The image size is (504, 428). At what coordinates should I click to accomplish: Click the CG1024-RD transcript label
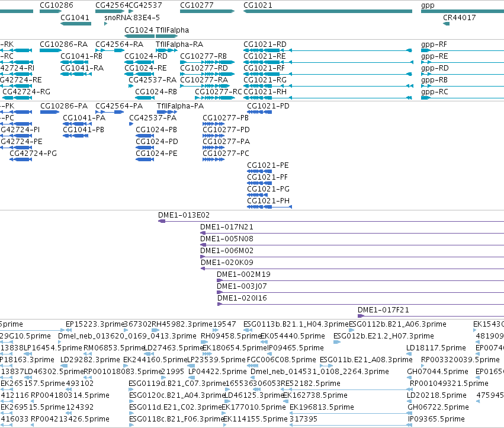click(x=146, y=56)
